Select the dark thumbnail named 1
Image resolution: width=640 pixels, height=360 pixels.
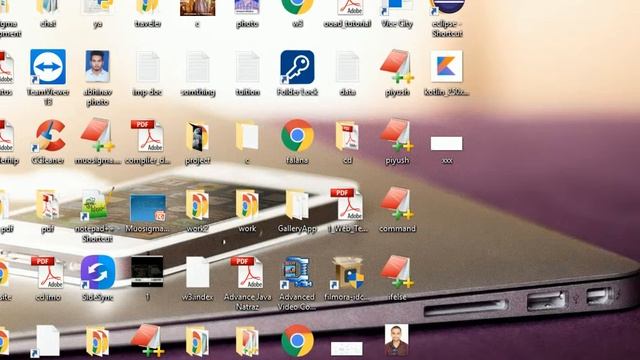(147, 271)
